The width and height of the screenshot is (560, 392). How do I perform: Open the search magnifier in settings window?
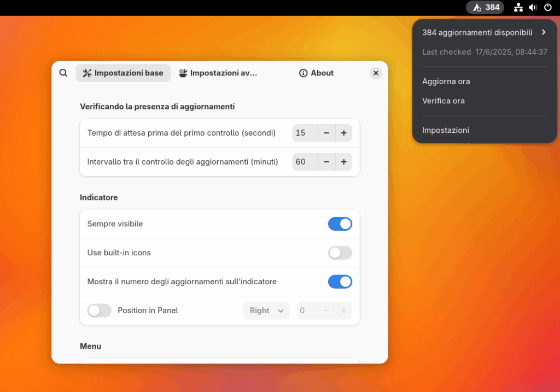(63, 72)
